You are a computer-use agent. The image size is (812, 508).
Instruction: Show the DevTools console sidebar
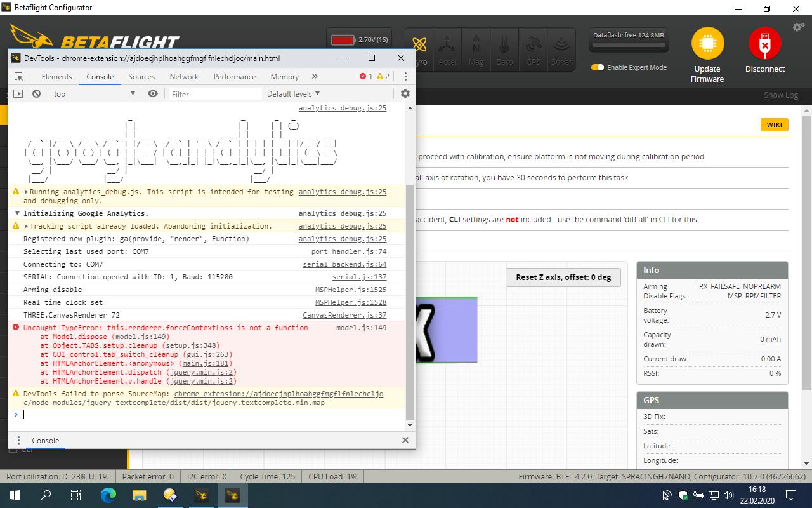click(18, 93)
